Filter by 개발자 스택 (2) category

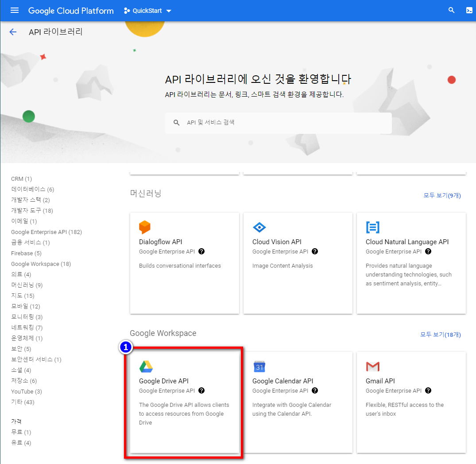[x=31, y=200]
